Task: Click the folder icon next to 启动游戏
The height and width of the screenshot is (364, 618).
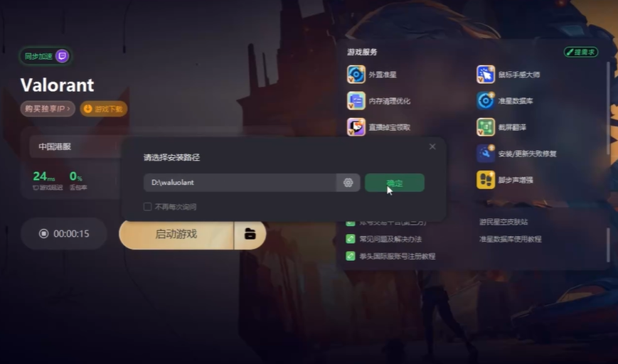Action: click(x=250, y=234)
